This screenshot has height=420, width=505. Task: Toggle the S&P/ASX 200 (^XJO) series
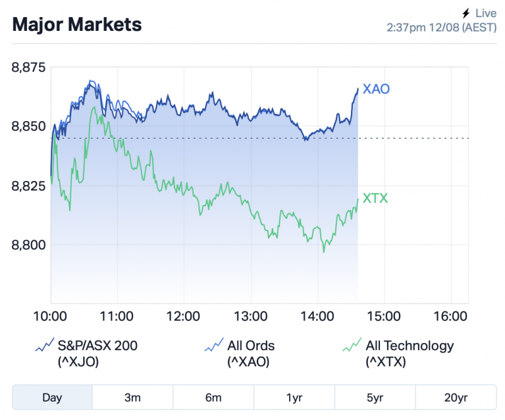(97, 353)
